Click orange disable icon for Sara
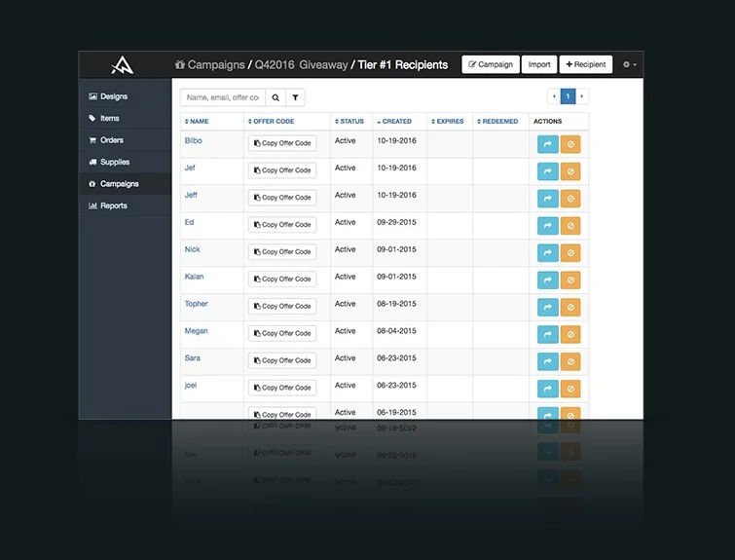The width and height of the screenshot is (735, 560). click(570, 362)
